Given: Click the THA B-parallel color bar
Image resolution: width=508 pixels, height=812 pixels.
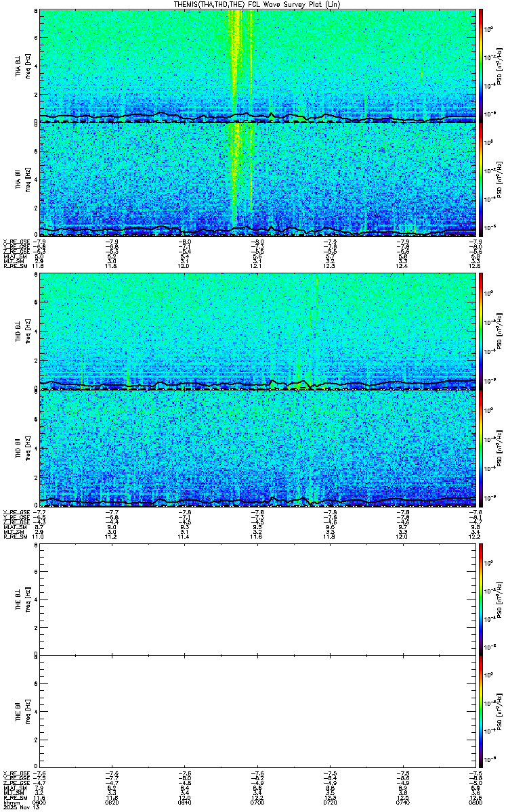Looking at the screenshot, I should 481,179.
